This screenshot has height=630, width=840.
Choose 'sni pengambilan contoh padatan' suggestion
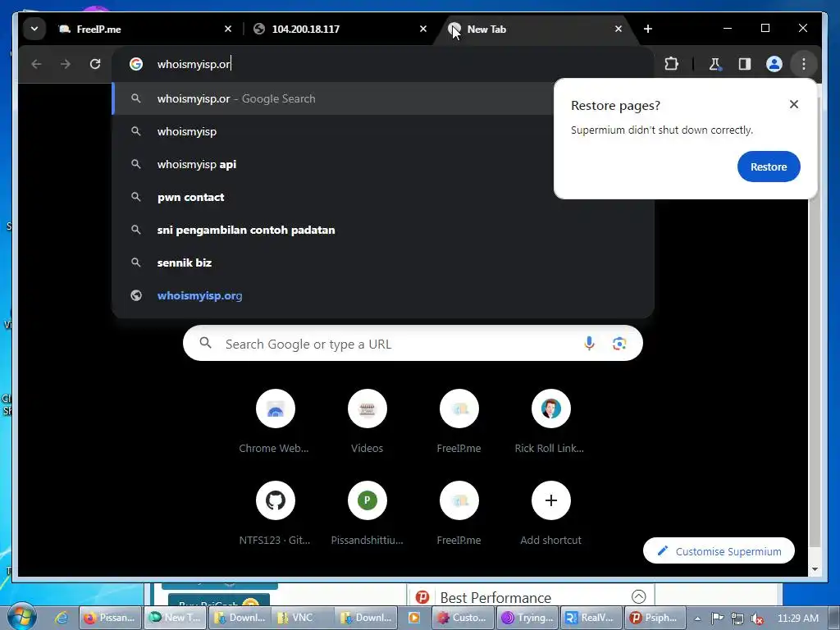tap(382, 230)
